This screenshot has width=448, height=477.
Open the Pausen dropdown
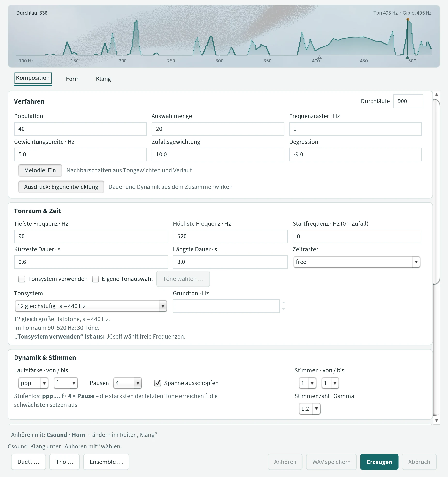click(x=128, y=383)
